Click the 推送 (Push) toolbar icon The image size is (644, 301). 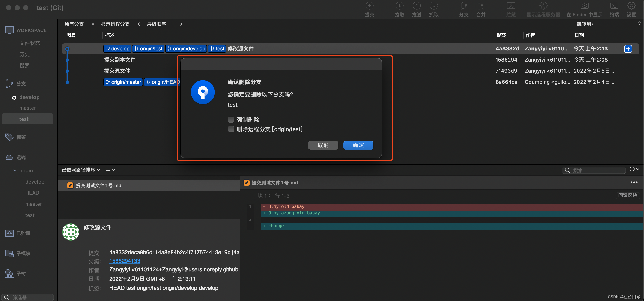pos(417,6)
